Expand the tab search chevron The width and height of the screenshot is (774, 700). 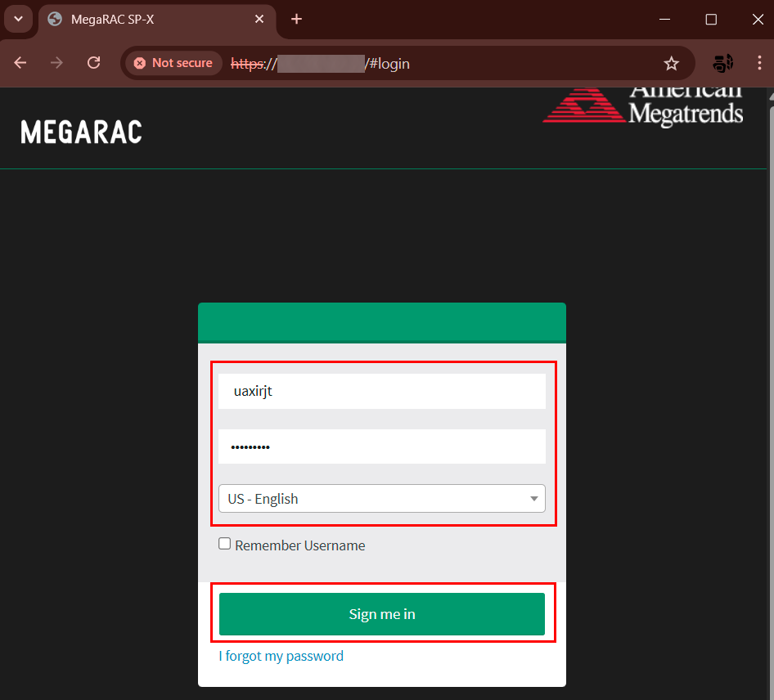click(18, 19)
